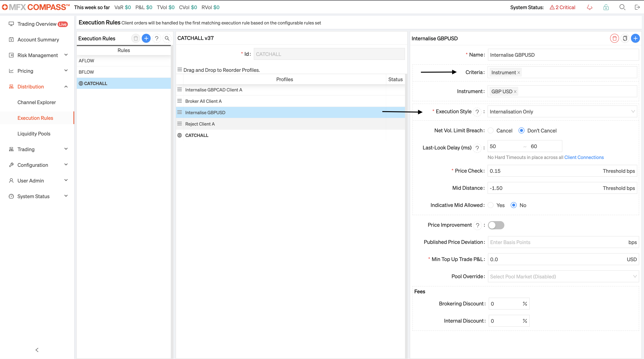Open Trading Overview page

click(x=37, y=24)
